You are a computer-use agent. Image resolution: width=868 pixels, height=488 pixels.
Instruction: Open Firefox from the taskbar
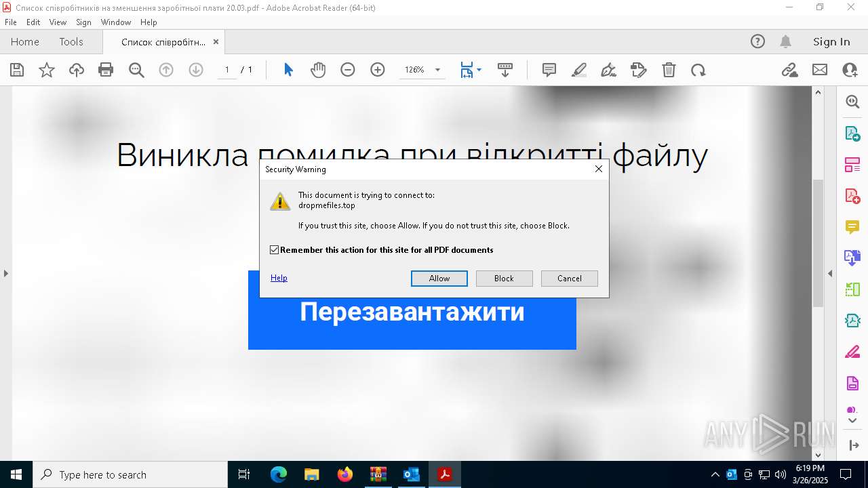pos(345,474)
